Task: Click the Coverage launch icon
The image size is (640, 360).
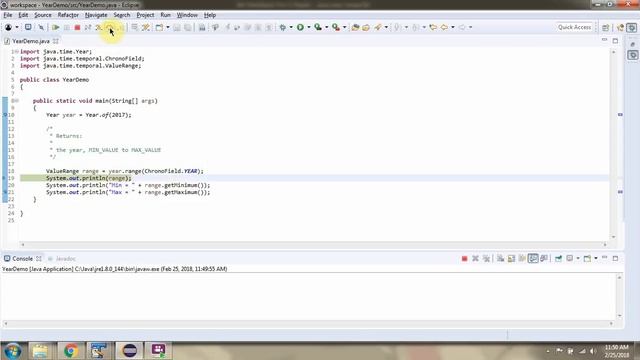Action: (318, 27)
